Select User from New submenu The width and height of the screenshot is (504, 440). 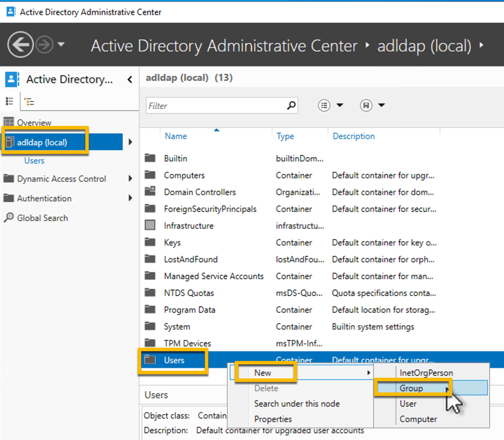pos(431,404)
